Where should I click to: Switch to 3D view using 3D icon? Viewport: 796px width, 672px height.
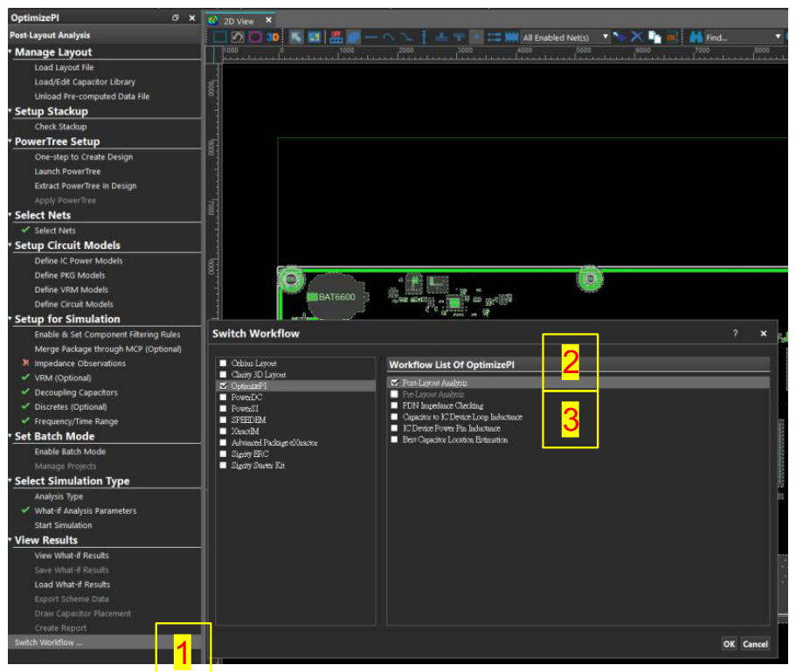click(x=273, y=37)
